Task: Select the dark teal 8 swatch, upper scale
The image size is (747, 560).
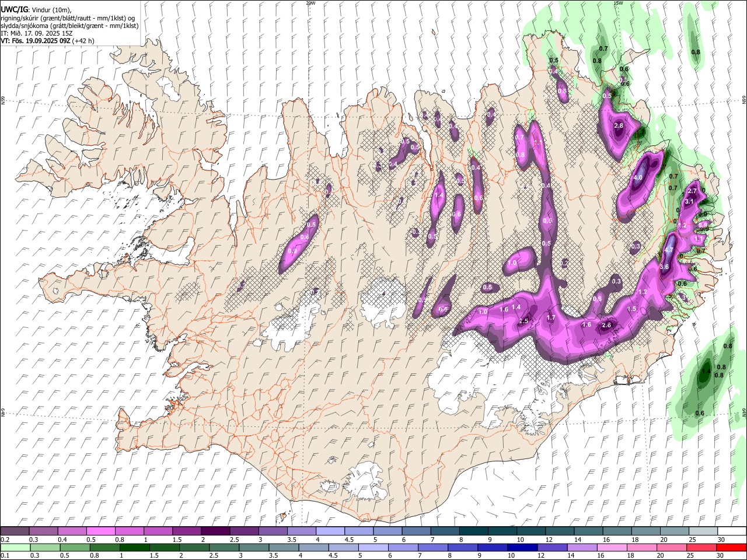Action: pyautogui.click(x=474, y=531)
